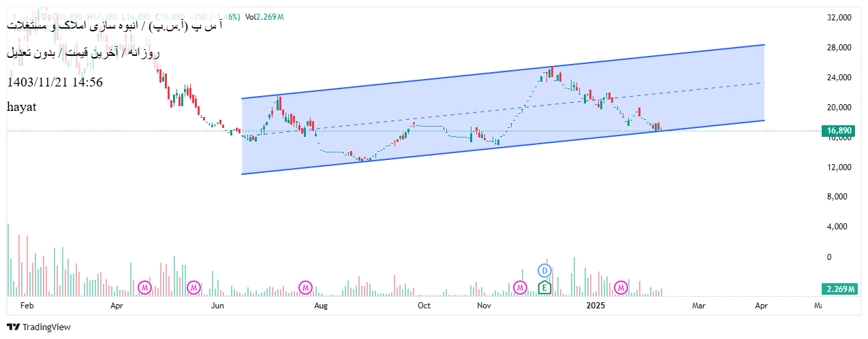This screenshot has height=339, width=868.
Task: Click the 28,000 price axis value
Action: (x=838, y=48)
